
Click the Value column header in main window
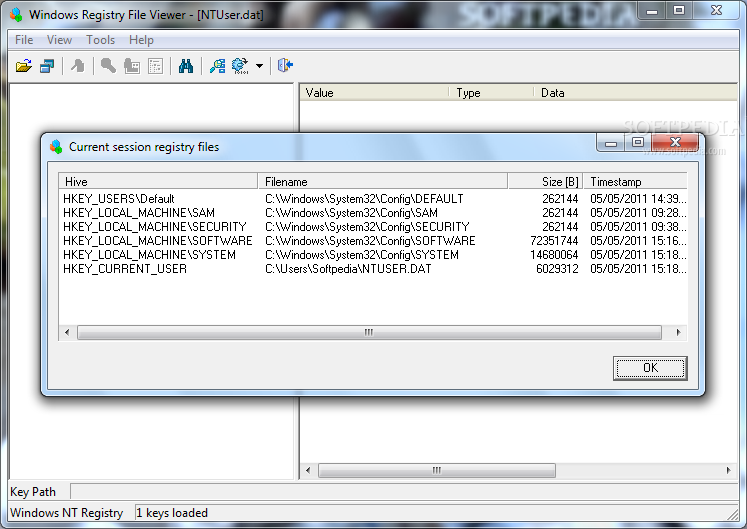pyautogui.click(x=374, y=93)
